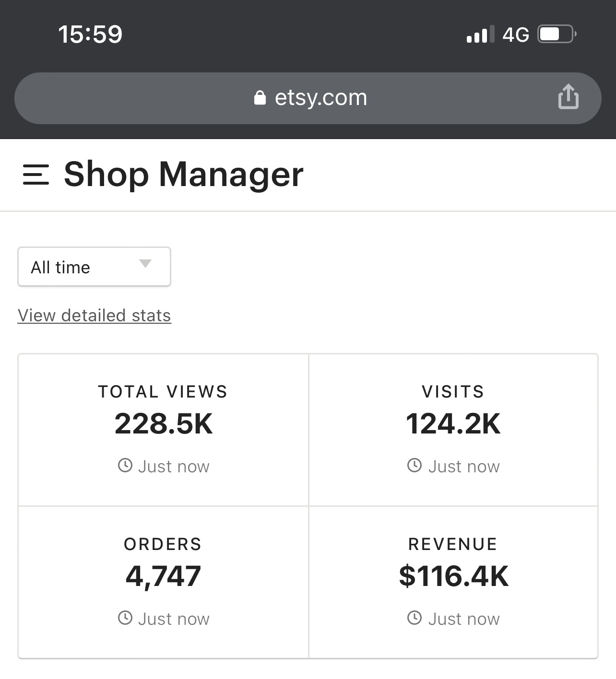Tap the lock icon before etsy.com
This screenshot has height=679, width=616.
(260, 97)
